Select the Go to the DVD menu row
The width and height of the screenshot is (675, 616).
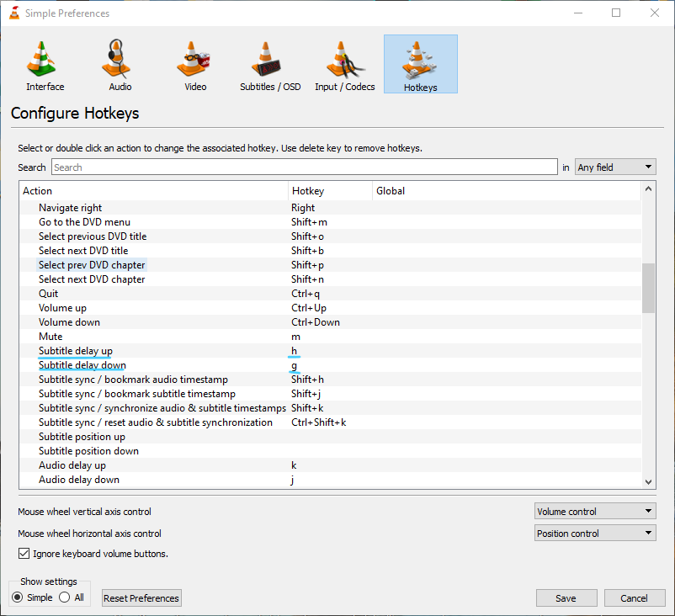pyautogui.click(x=330, y=221)
